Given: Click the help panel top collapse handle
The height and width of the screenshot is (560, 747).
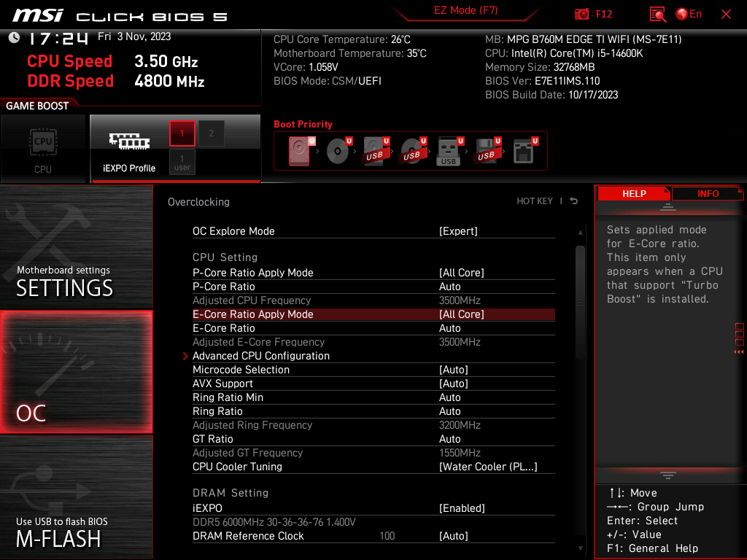Looking at the screenshot, I should coord(668,206).
